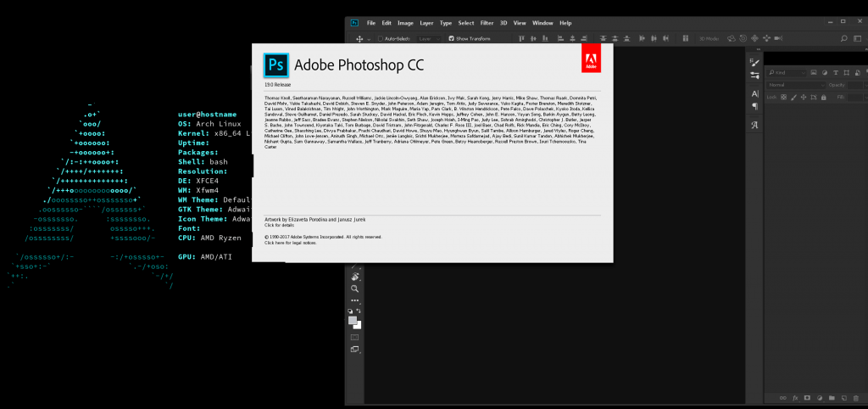Click 'Click for details' in About dialog
868x409 pixels.
coord(280,225)
